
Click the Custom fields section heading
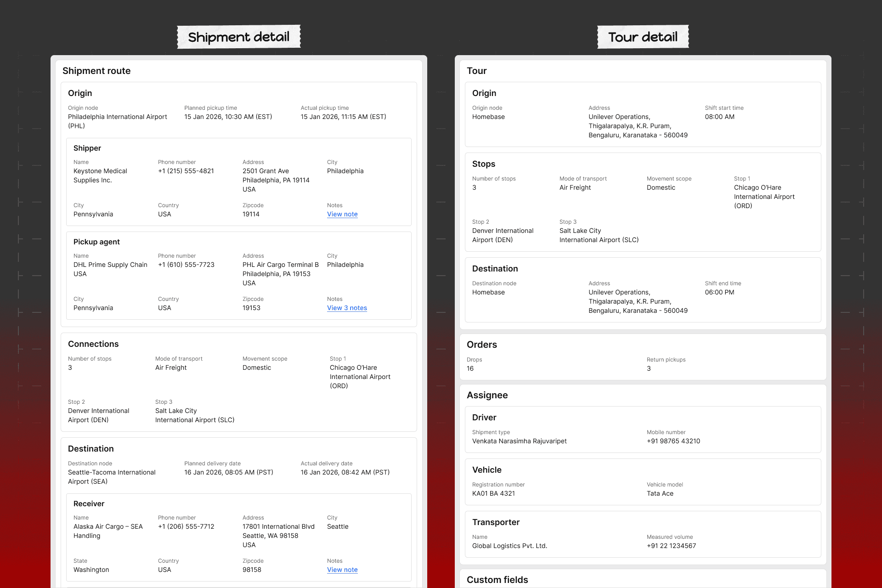pos(497,580)
